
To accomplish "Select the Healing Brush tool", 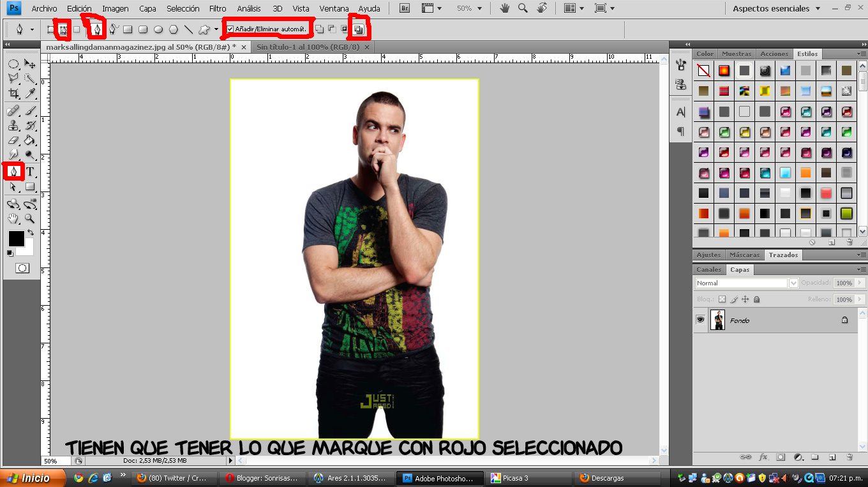I will point(13,110).
